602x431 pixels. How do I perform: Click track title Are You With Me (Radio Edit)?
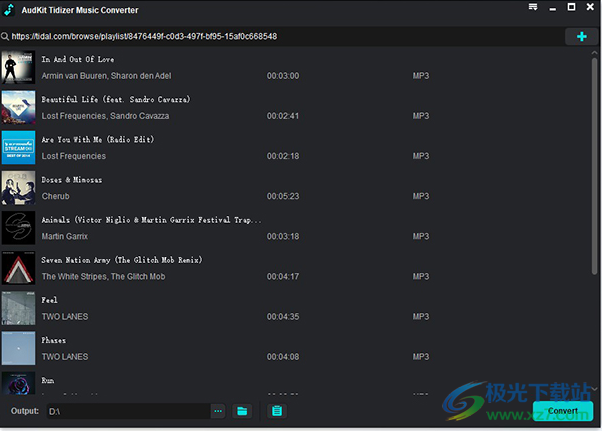pyautogui.click(x=98, y=139)
